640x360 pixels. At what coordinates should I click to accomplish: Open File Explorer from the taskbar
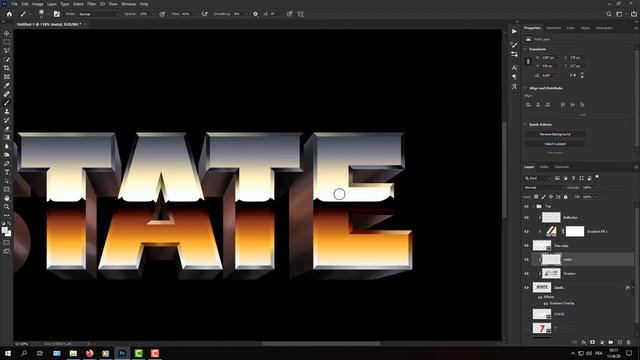point(73,353)
